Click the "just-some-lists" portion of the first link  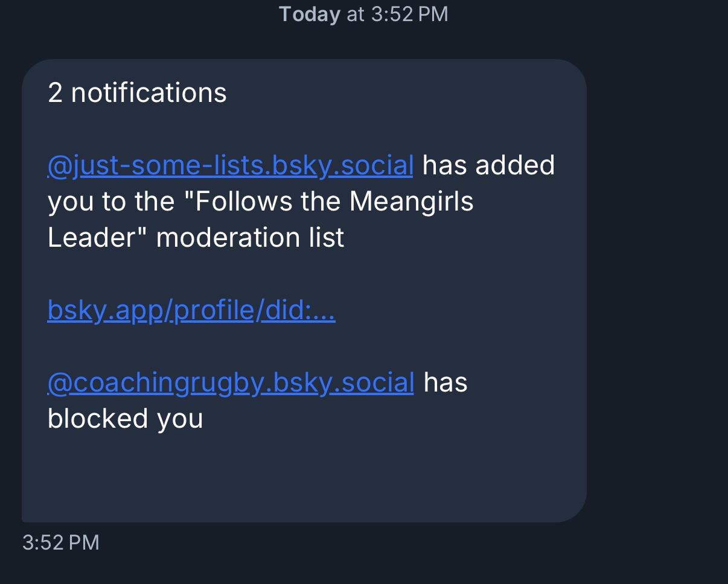point(169,165)
